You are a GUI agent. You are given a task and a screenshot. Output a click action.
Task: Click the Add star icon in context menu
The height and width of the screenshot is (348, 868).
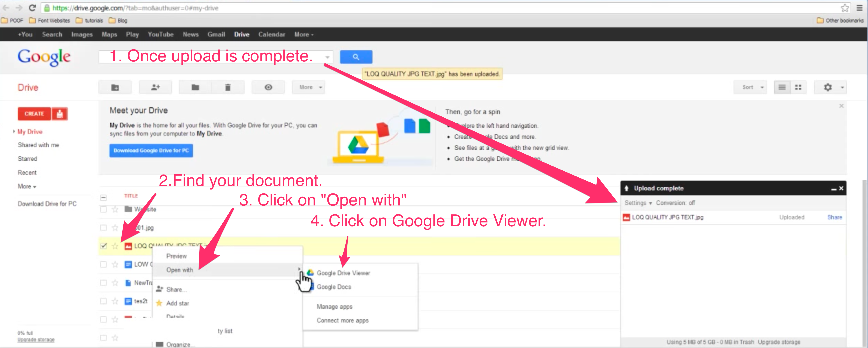click(159, 303)
